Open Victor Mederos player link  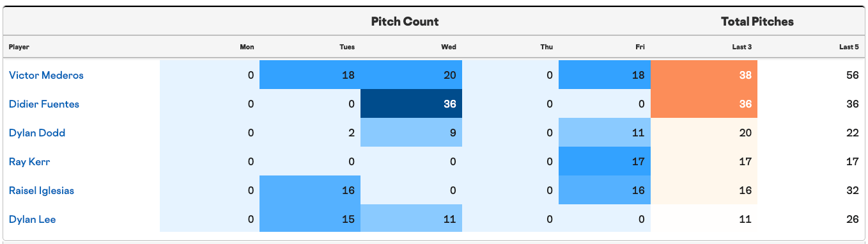pyautogui.click(x=46, y=76)
